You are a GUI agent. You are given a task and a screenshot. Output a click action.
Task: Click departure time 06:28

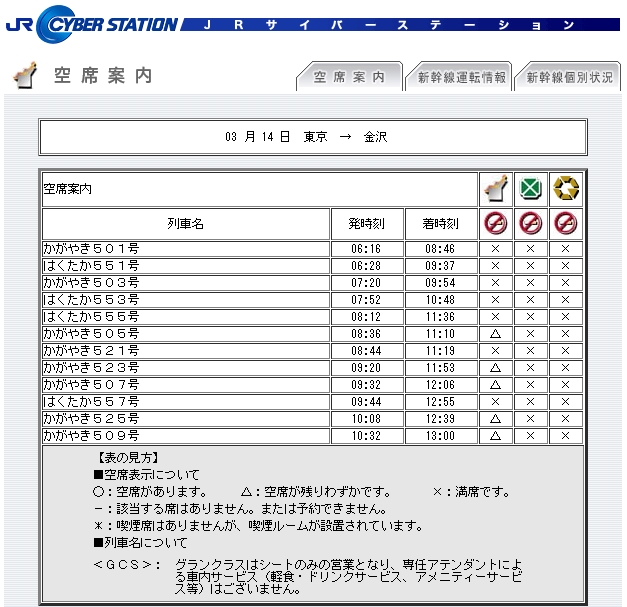click(x=366, y=266)
